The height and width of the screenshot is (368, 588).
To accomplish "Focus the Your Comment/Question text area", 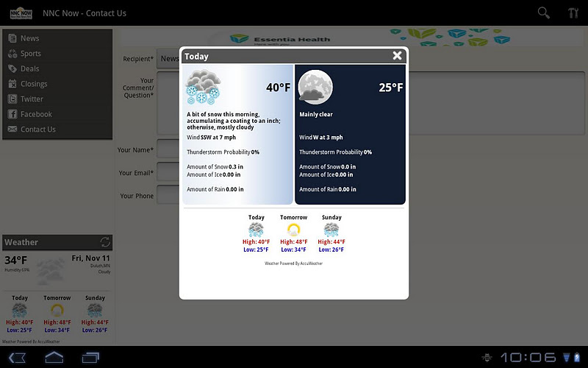I will coord(371,103).
